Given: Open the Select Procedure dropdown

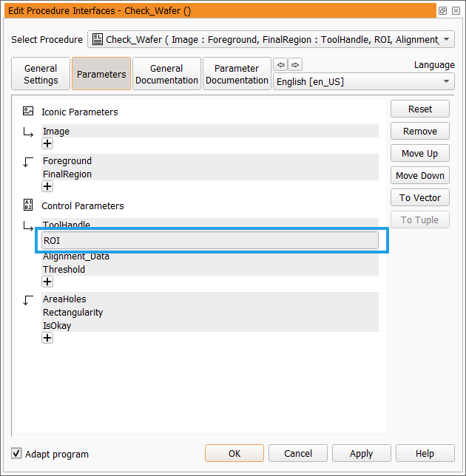Looking at the screenshot, I should (271, 40).
